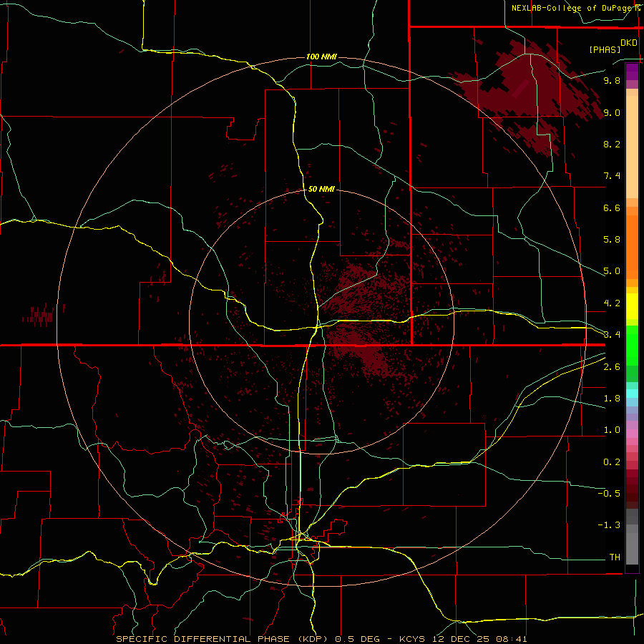Select the -0.5 value on the color scale
Viewport: 644px width, 644px height.
click(x=609, y=494)
